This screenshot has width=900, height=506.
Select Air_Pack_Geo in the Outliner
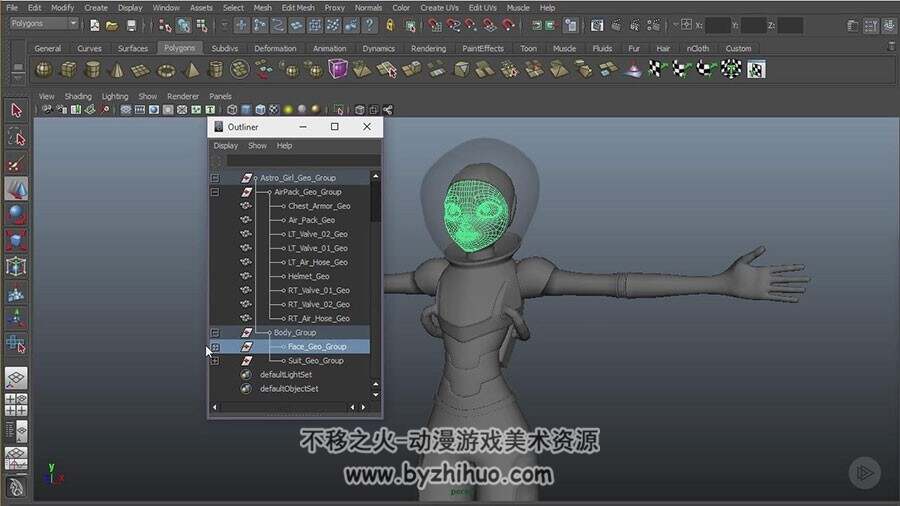point(312,220)
